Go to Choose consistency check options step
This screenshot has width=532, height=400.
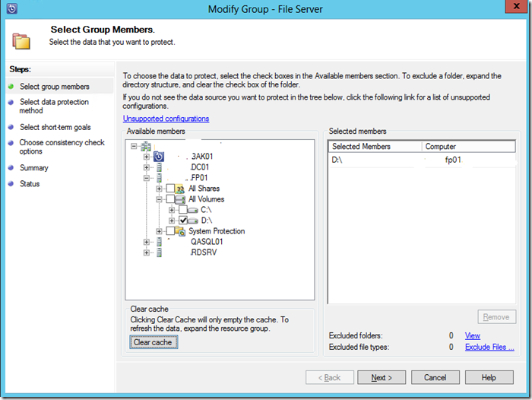click(x=62, y=147)
